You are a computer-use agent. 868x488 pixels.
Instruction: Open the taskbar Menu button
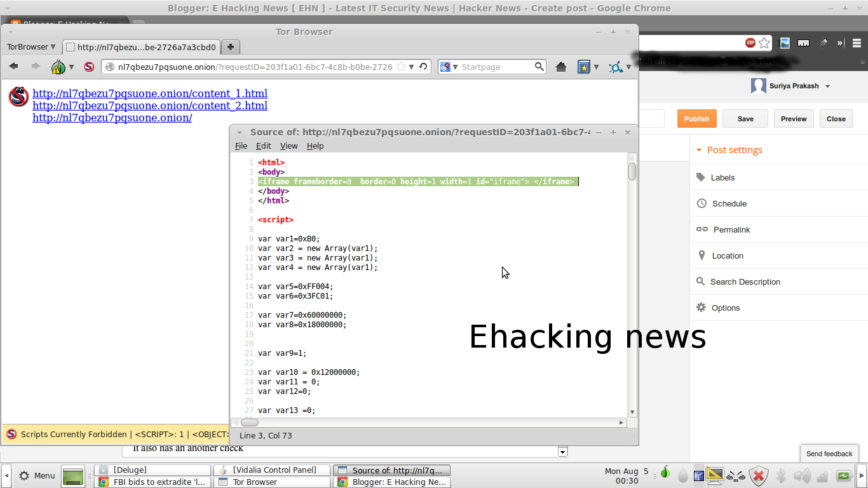(37, 475)
